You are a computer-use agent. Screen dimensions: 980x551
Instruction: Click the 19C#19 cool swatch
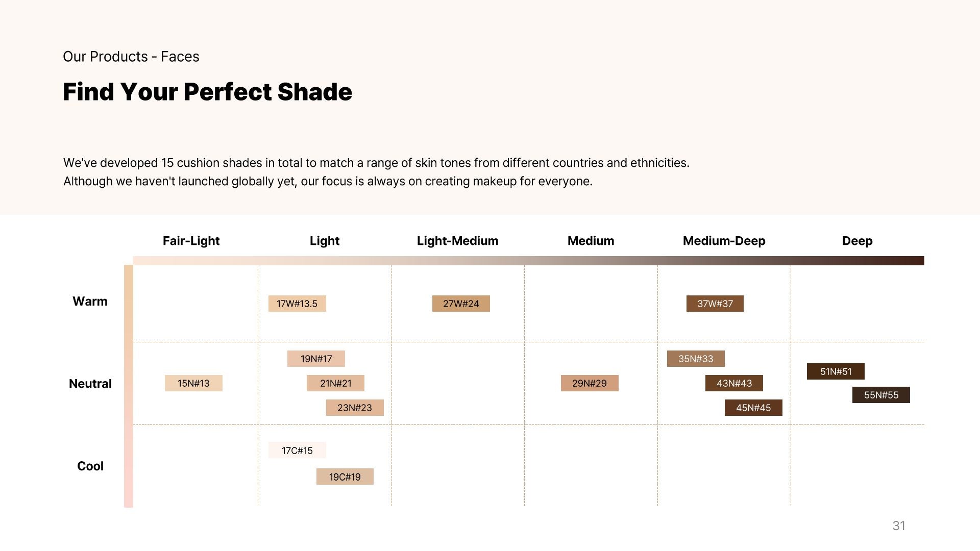(x=345, y=477)
